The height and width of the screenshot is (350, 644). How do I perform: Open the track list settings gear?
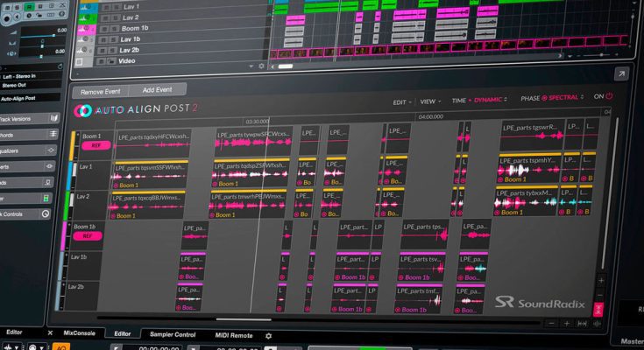coord(260,66)
